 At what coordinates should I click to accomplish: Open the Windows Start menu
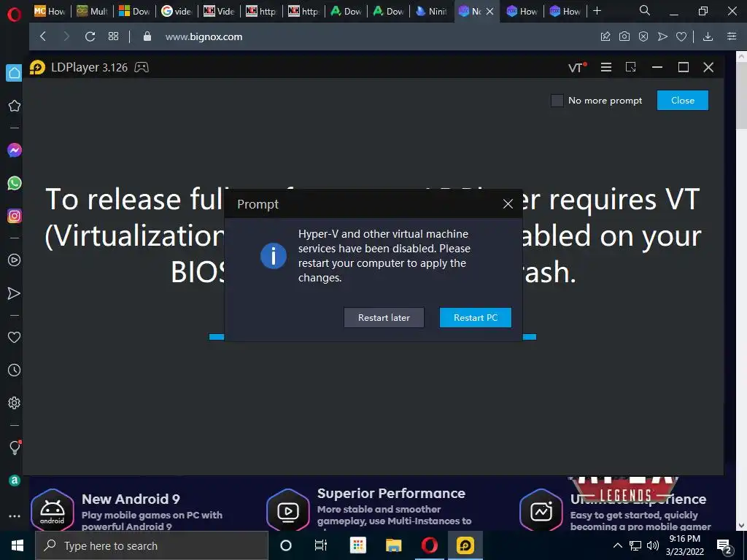pyautogui.click(x=18, y=545)
